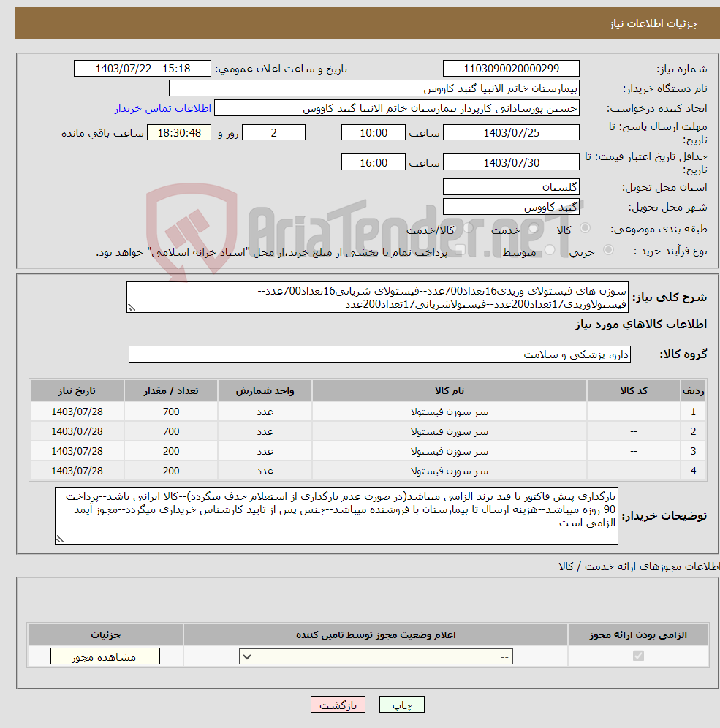This screenshot has height=728, width=720.
Task: Click the announcement date field 1403/07/22 - 15:18
Action: point(143,68)
